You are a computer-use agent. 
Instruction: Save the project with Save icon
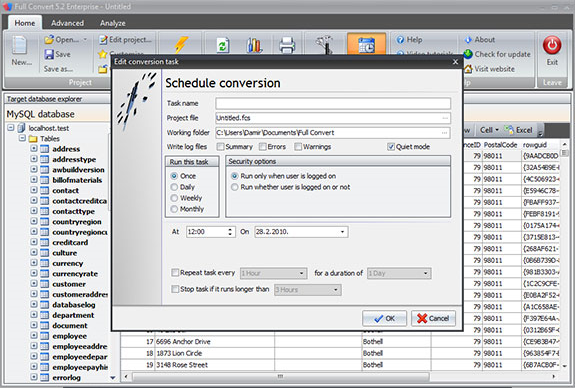(x=49, y=54)
